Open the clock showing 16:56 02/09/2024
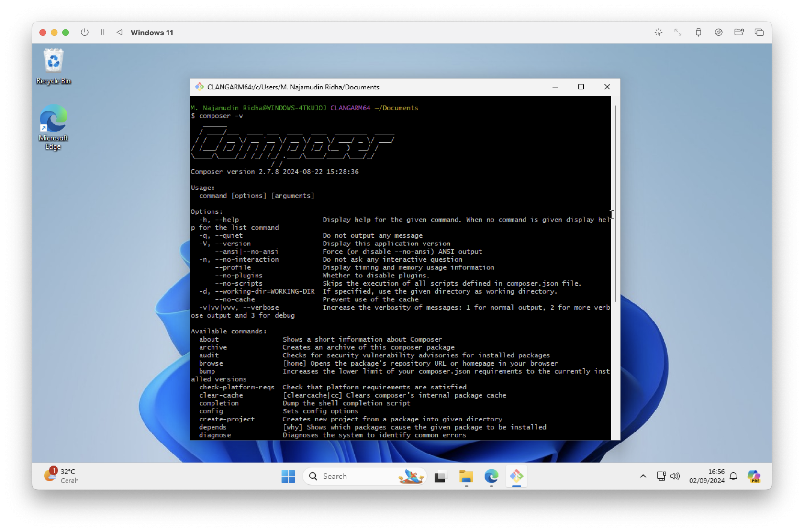Screen dimensions: 804x532 pyautogui.click(x=707, y=476)
